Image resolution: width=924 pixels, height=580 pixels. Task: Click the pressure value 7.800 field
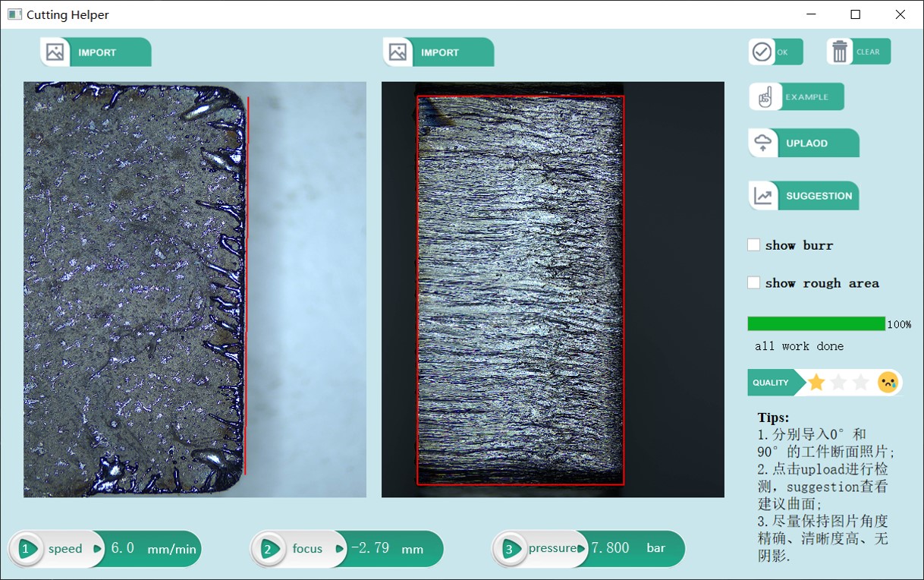coord(610,548)
